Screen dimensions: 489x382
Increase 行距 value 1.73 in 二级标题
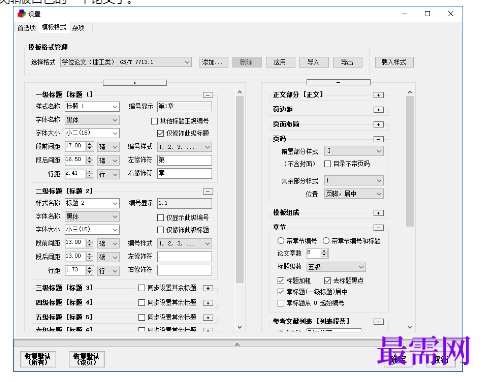click(x=90, y=268)
